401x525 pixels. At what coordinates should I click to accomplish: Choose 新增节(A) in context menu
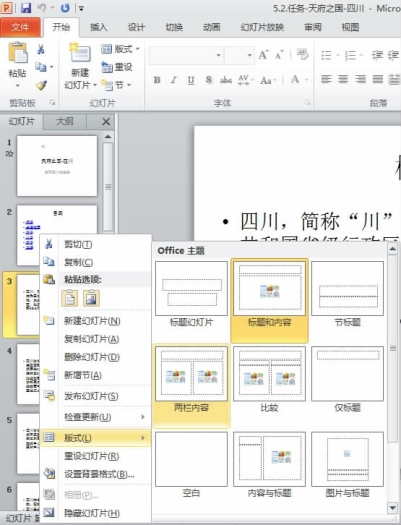pos(95,375)
